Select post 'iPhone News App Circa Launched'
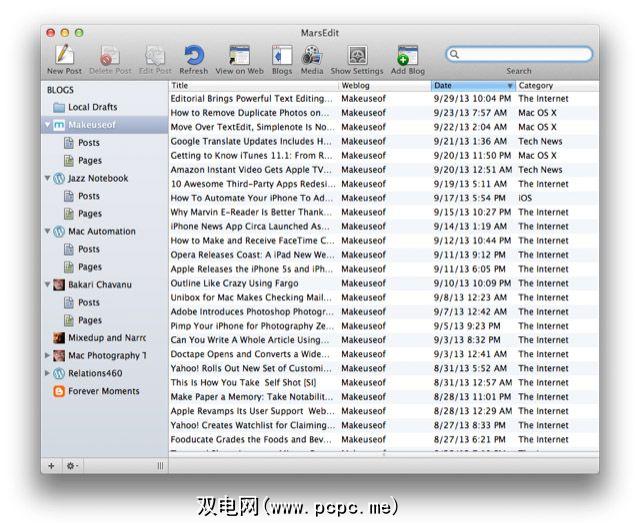The image size is (640, 530). 384,226
